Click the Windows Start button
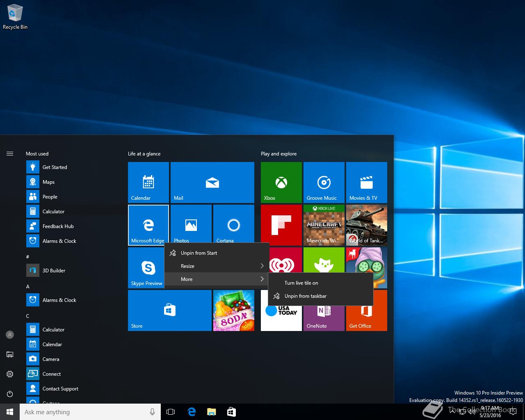Image resolution: width=525 pixels, height=420 pixels. coord(10,412)
